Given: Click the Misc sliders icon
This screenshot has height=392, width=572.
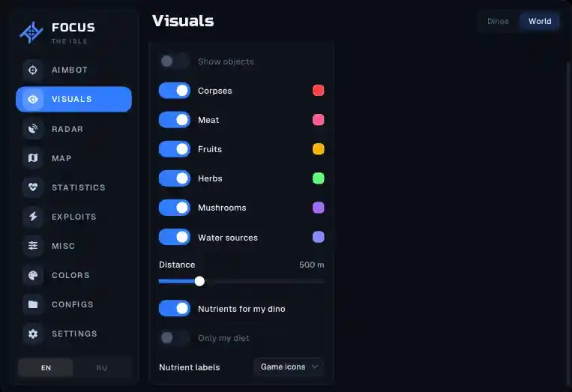Looking at the screenshot, I should 33,246.
